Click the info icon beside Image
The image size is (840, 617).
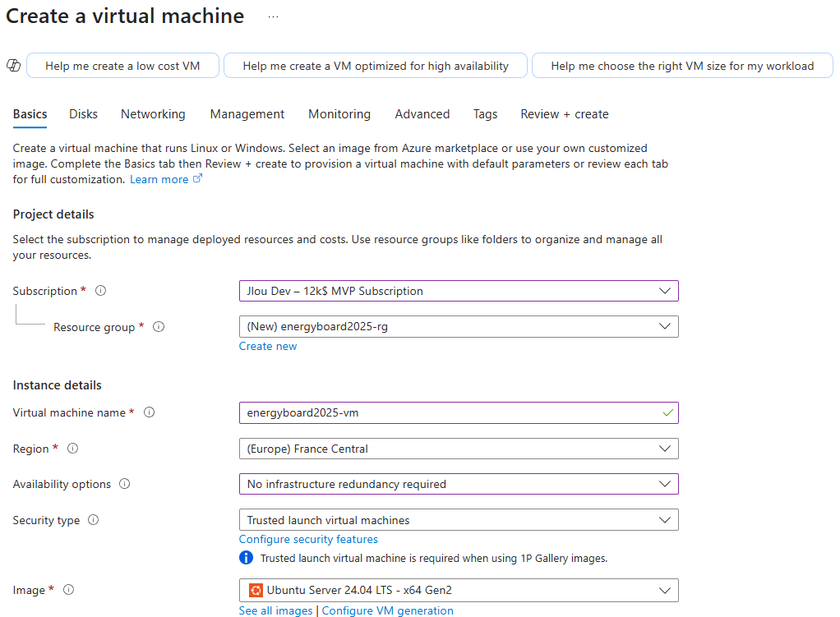(x=68, y=590)
